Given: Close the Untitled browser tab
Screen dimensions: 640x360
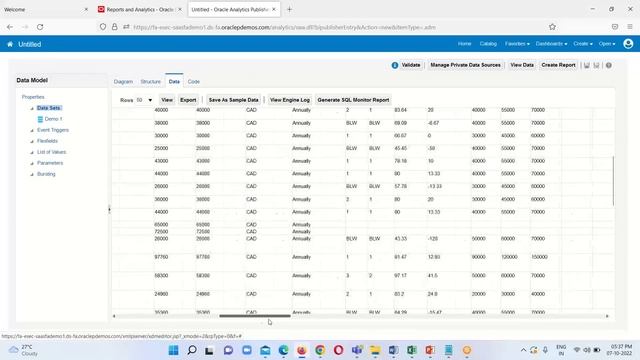Looking at the screenshot, I should pos(274,9).
